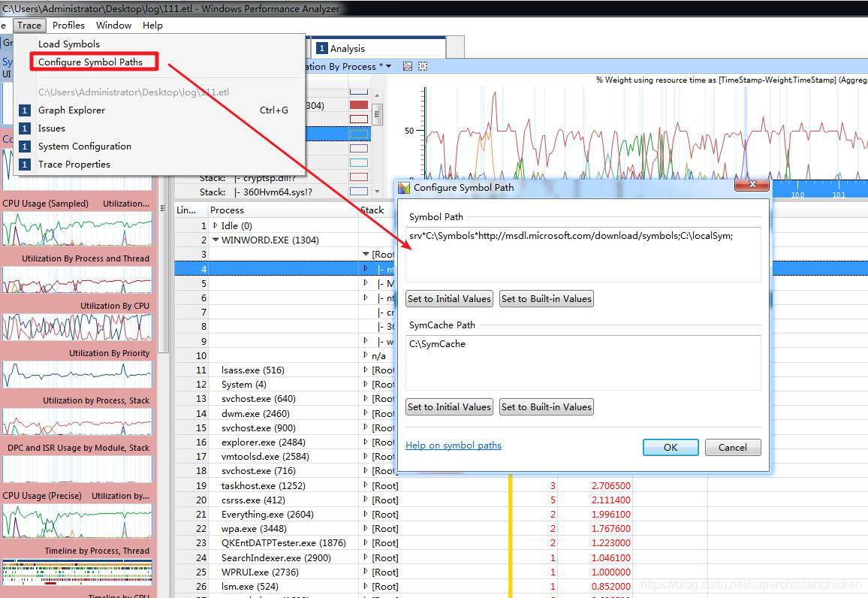
Task: Open the Utilization By Process preset dropdown arrow
Action: click(x=389, y=66)
